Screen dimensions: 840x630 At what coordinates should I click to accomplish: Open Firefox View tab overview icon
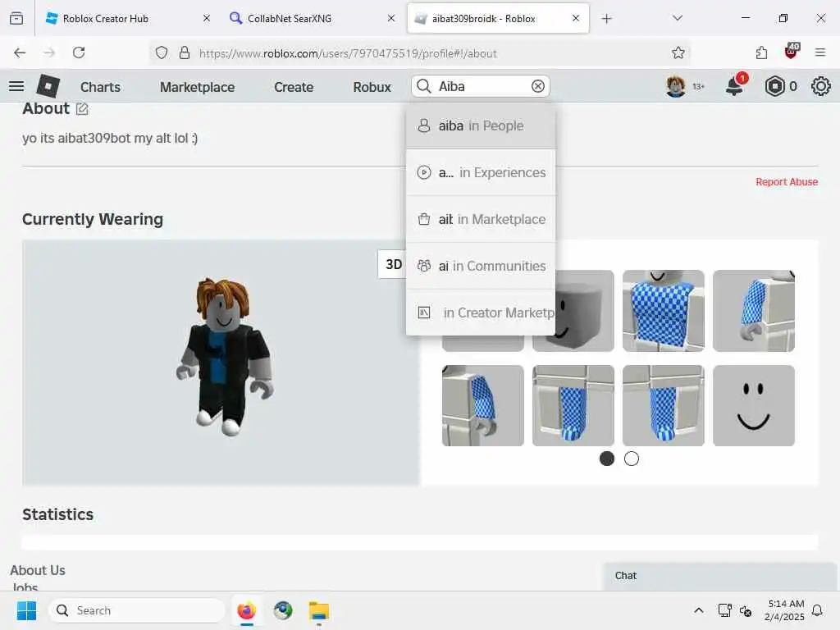tap(16, 18)
